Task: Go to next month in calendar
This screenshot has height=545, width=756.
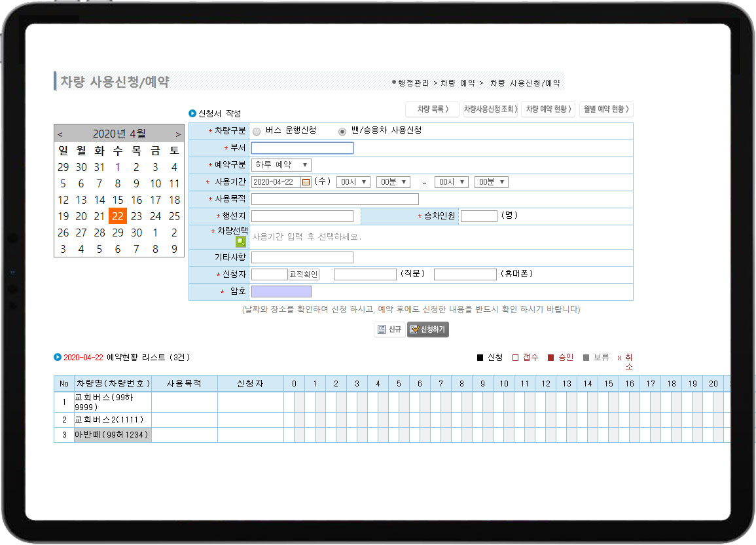Action: point(177,134)
